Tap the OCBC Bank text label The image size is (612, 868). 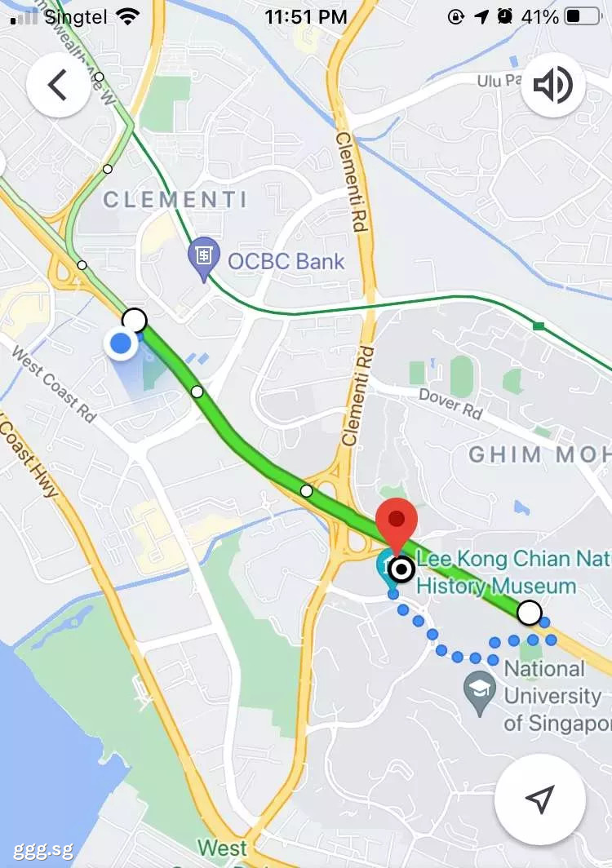click(286, 261)
